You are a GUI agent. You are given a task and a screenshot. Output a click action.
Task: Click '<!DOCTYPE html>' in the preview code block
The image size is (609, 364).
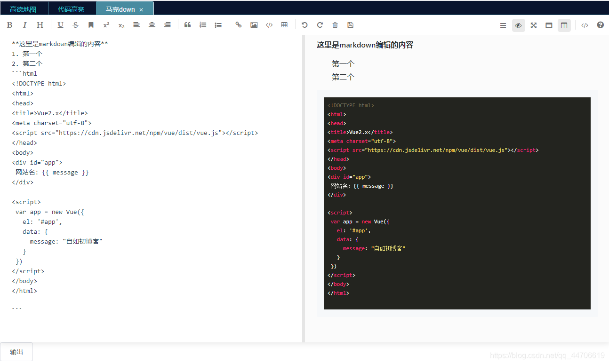tap(351, 105)
